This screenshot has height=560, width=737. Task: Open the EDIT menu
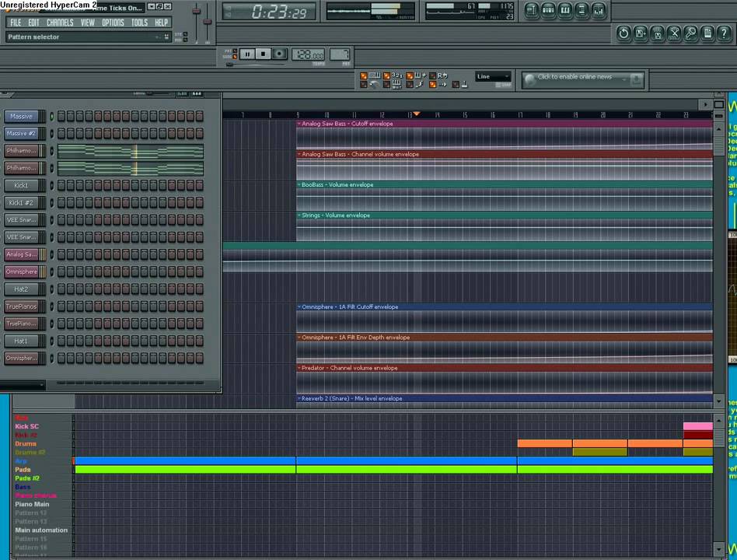click(x=33, y=23)
